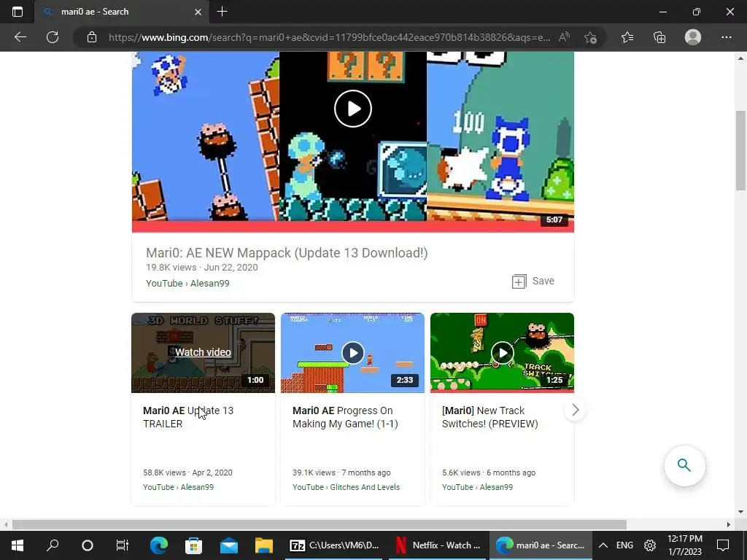Switch to 7-Zip C:\Users\VM6 window
This screenshot has height=560, width=747.
pyautogui.click(x=334, y=545)
